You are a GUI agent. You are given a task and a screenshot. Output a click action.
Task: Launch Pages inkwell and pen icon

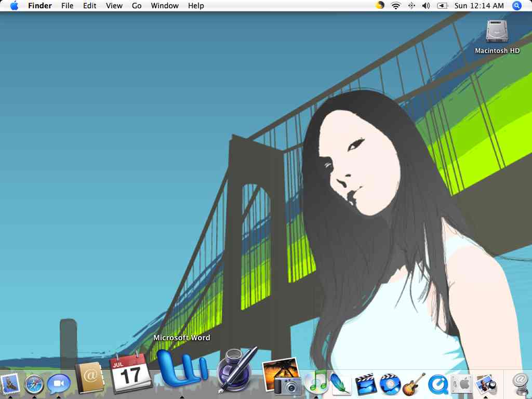click(x=236, y=370)
